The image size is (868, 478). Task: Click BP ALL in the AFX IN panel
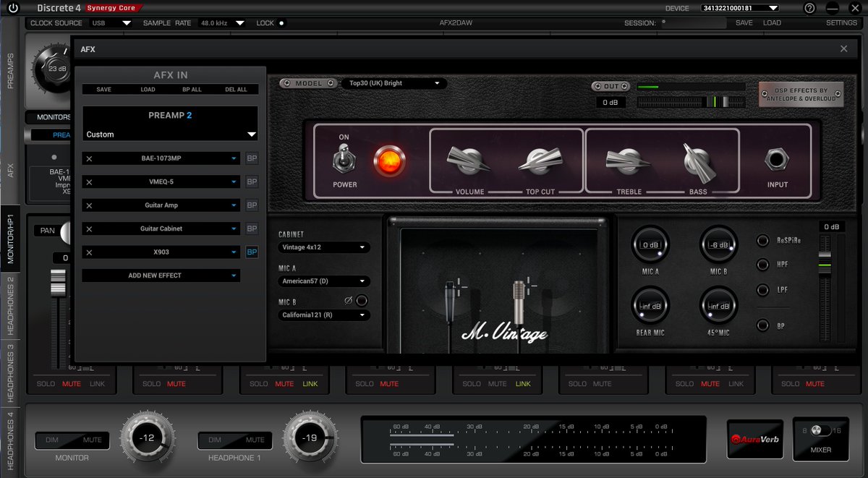click(192, 90)
